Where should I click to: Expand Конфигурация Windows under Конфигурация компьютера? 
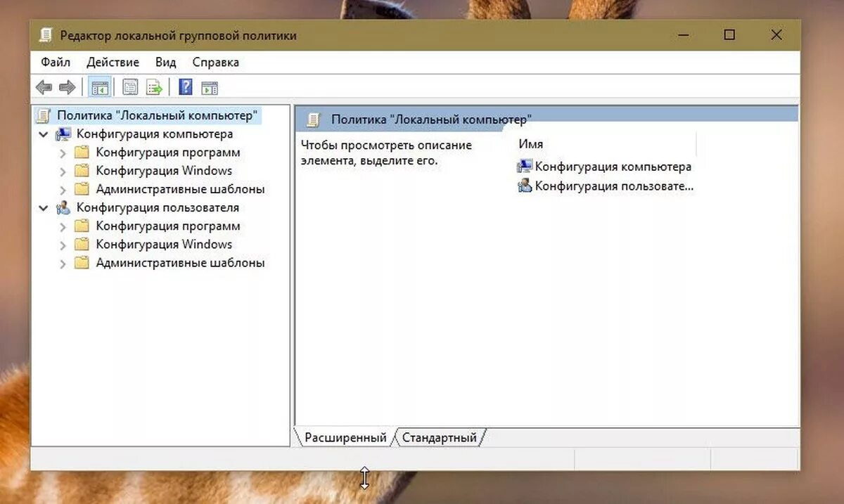coord(63,171)
